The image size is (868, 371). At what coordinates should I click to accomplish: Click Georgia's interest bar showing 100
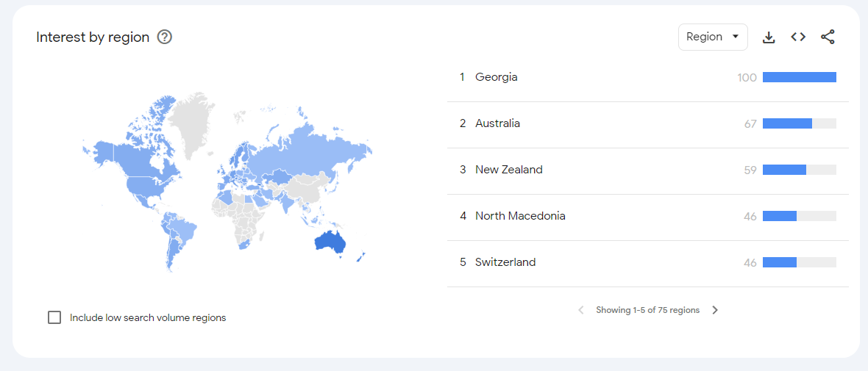tap(799, 77)
